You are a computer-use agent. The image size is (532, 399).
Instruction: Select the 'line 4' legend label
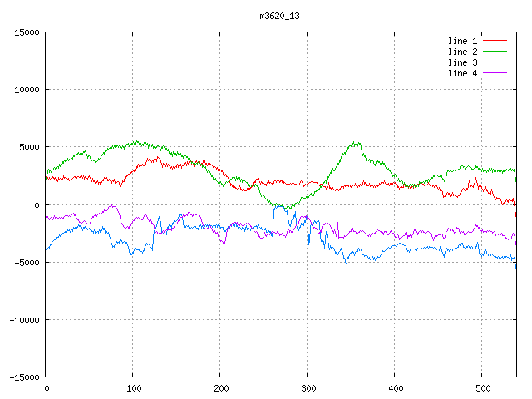tap(463, 73)
